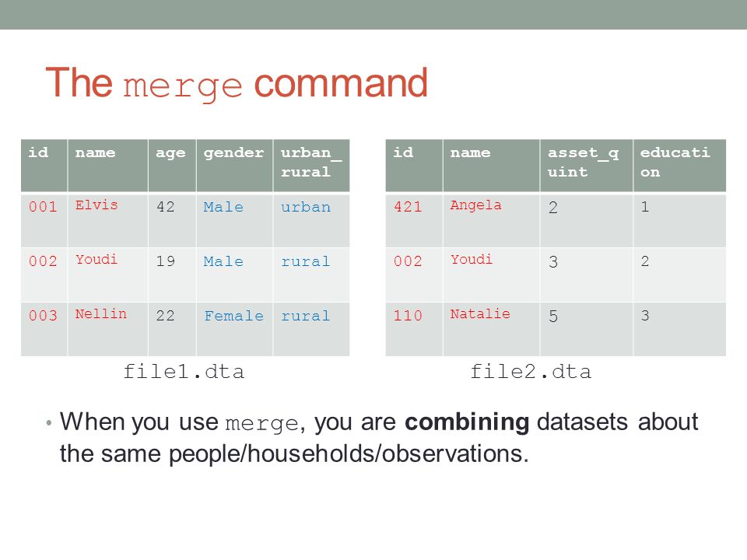
Task: Click the name cell 'Angela'
Action: [x=491, y=220]
